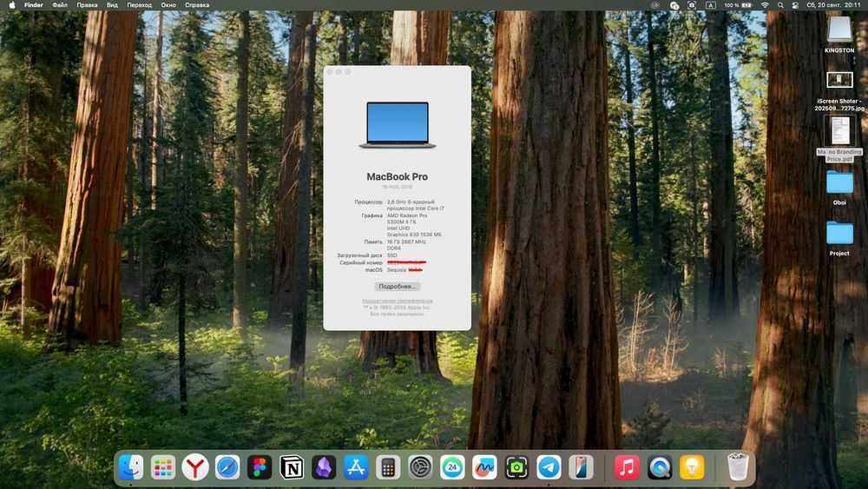The width and height of the screenshot is (868, 489).
Task: Open the Файл menu
Action: click(x=60, y=5)
